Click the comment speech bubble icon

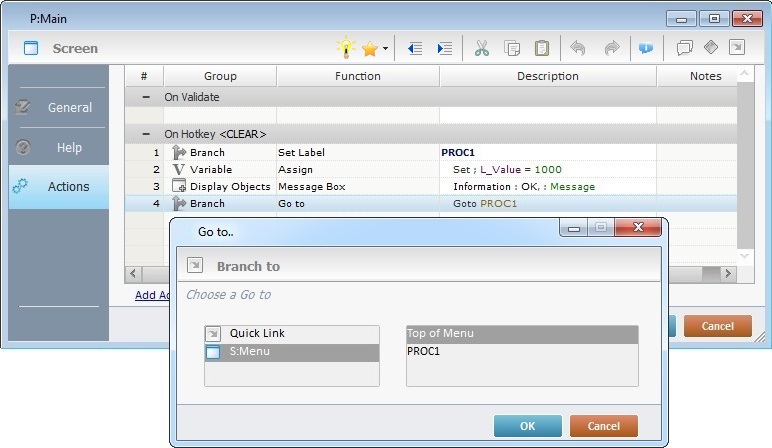point(685,48)
